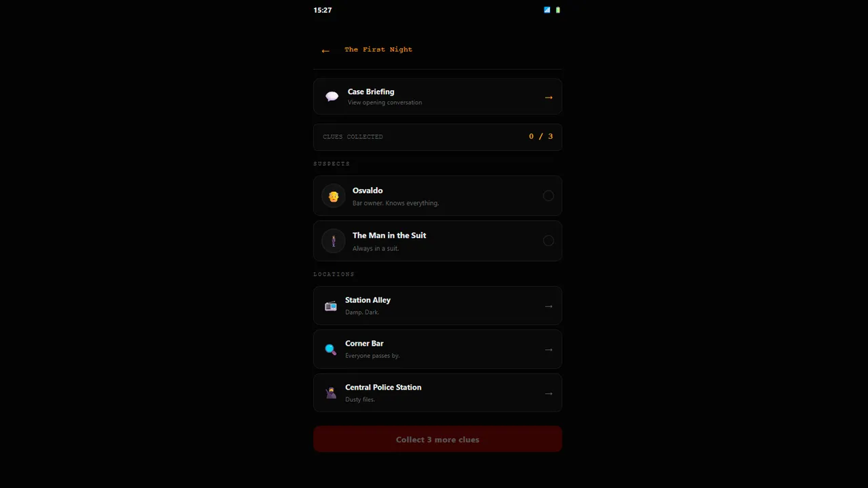
Task: Tap the Central Police Station officer icon
Action: (x=330, y=393)
